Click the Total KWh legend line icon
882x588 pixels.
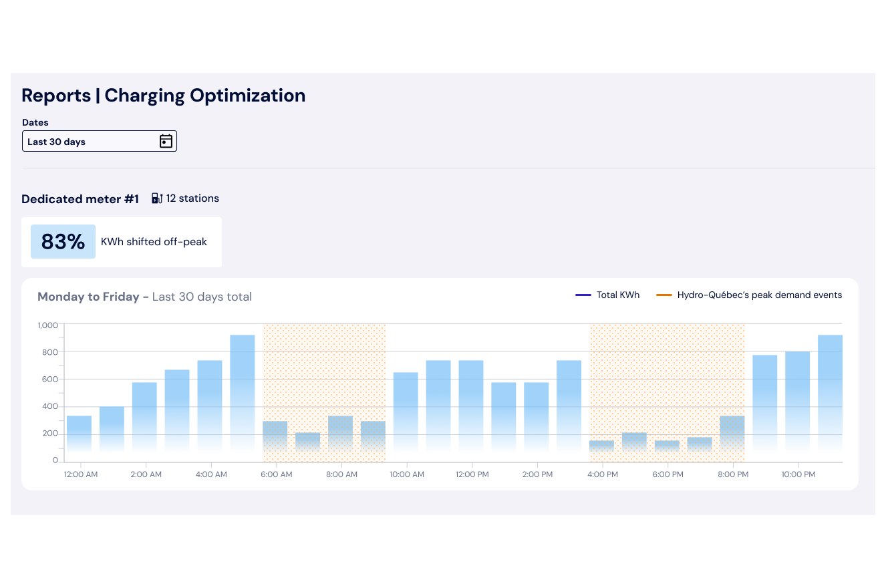coord(583,294)
